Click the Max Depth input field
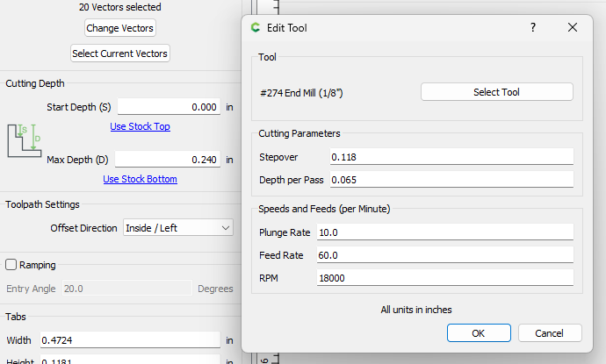The height and width of the screenshot is (364, 606). [169, 160]
